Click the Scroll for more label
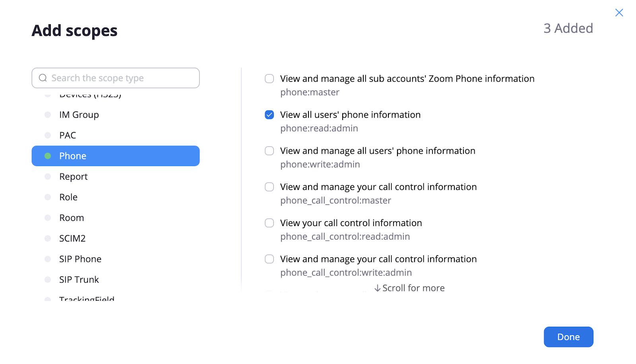Image resolution: width=636 pixels, height=364 pixels. pyautogui.click(x=413, y=288)
